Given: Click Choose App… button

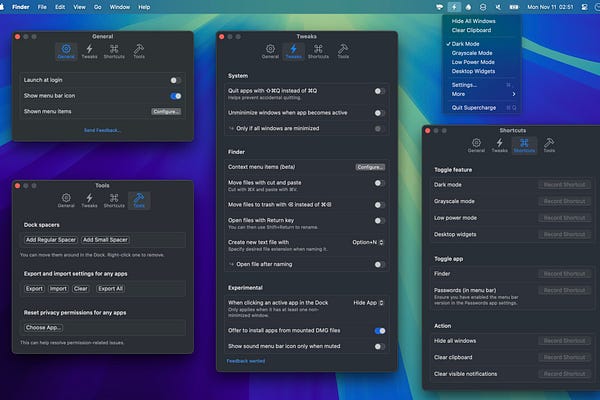Looking at the screenshot, I should click(x=43, y=328).
